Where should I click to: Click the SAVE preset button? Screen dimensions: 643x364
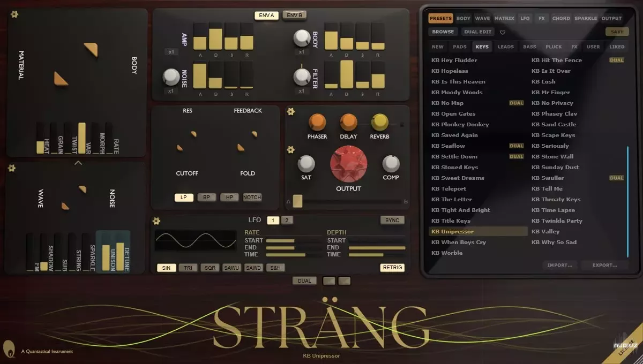[617, 32]
